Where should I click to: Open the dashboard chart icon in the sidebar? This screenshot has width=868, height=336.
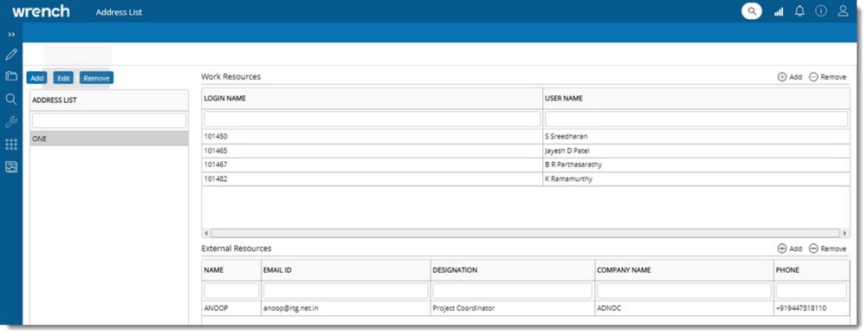pyautogui.click(x=11, y=166)
